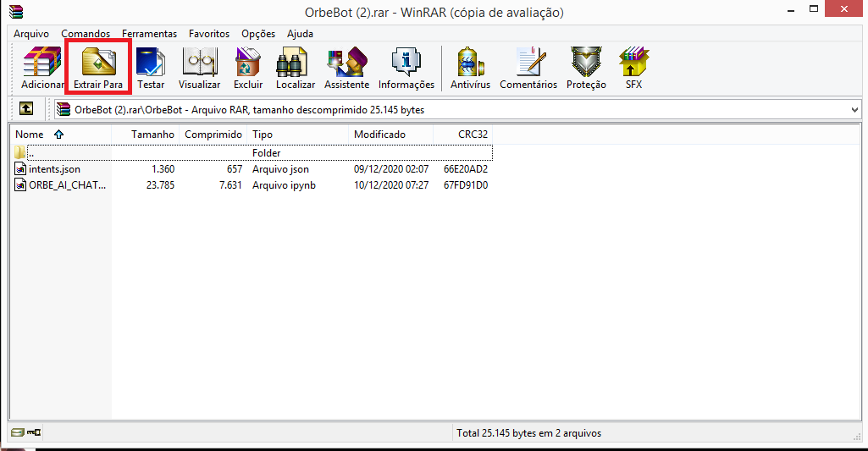Viewport: 868px width, 451px height.
Task: Close the WinRAR window
Action: (843, 8)
